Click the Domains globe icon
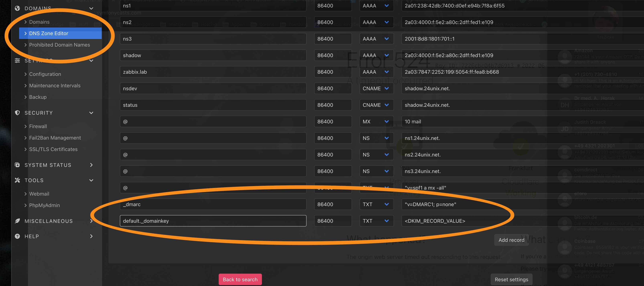Viewport: 644px width, 286px height. pos(17,8)
